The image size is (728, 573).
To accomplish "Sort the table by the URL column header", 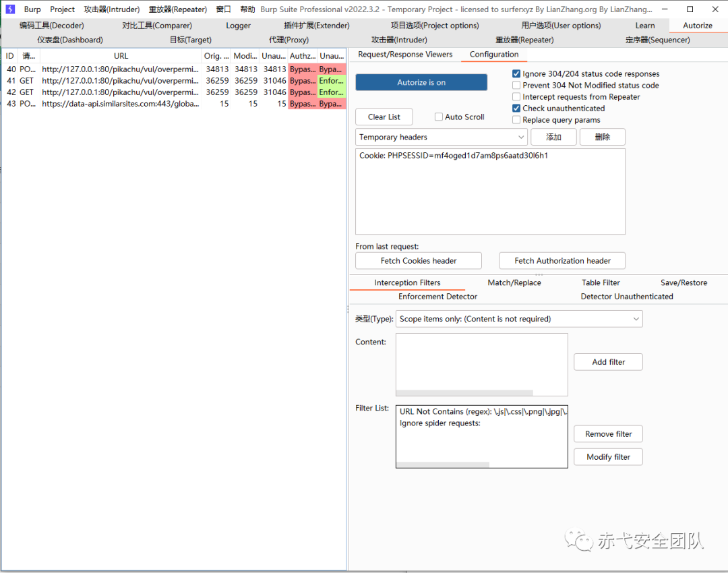I will pyautogui.click(x=121, y=56).
